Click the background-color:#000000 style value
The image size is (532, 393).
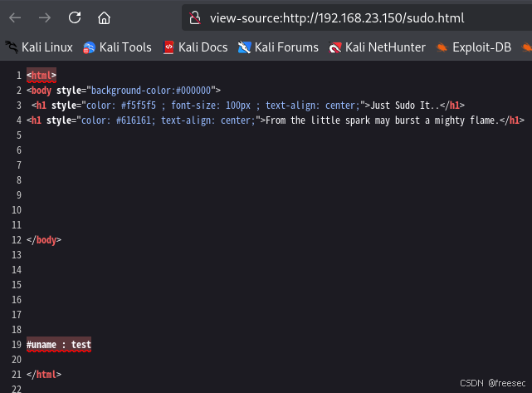pos(151,91)
